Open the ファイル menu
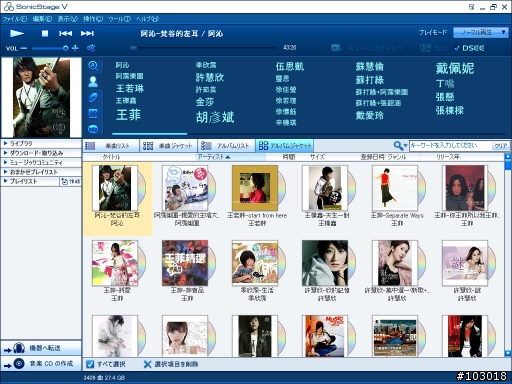Image resolution: width=512 pixels, height=384 pixels. (x=15, y=19)
